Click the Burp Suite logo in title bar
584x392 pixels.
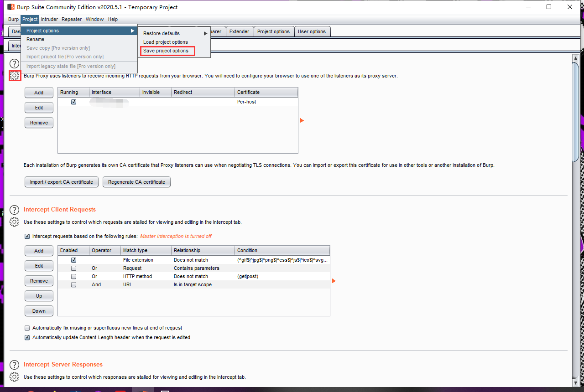pyautogui.click(x=11, y=7)
